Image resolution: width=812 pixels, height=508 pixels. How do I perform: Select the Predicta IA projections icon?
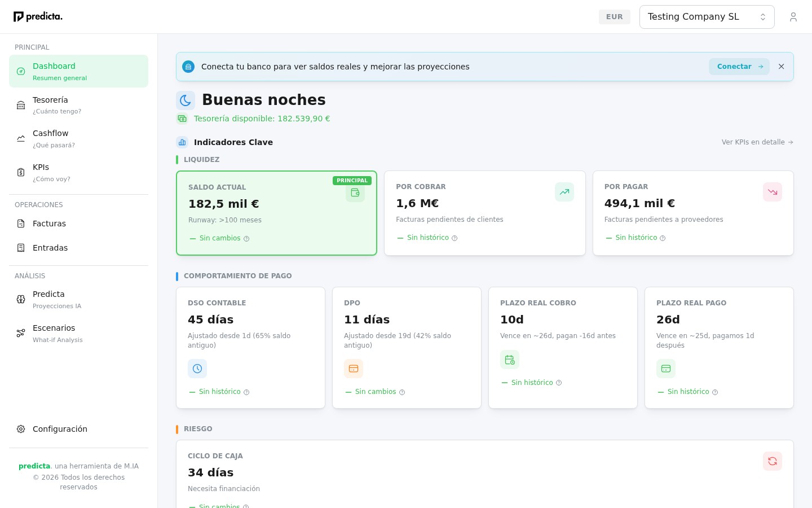(21, 299)
